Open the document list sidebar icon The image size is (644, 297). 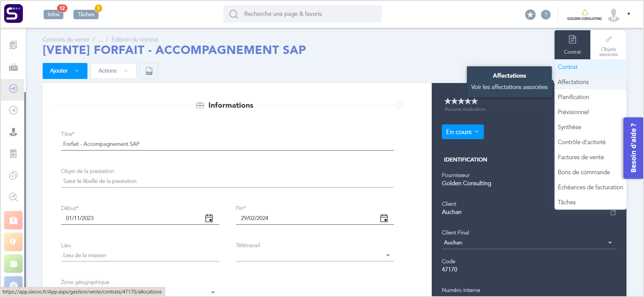tap(13, 45)
